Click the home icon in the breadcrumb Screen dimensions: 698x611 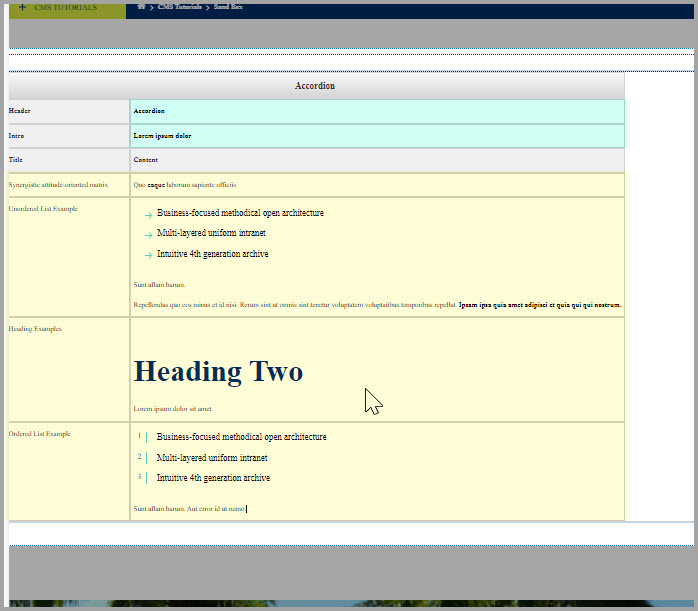141,7
